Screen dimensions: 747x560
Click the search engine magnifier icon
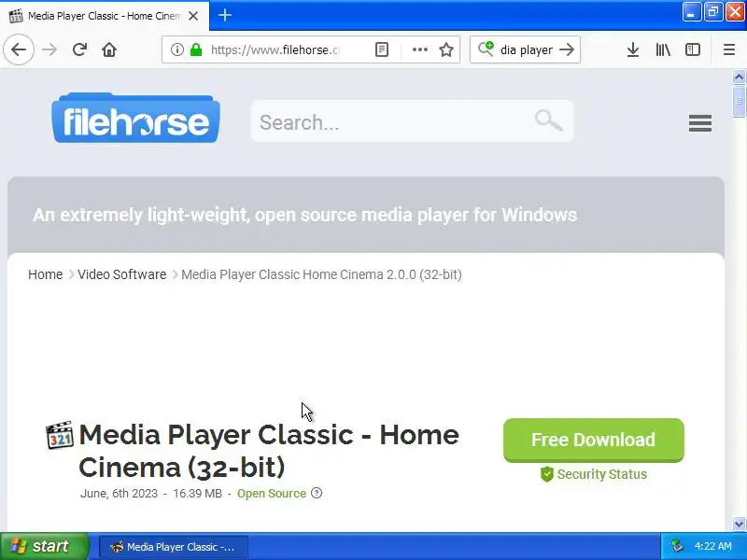point(486,49)
